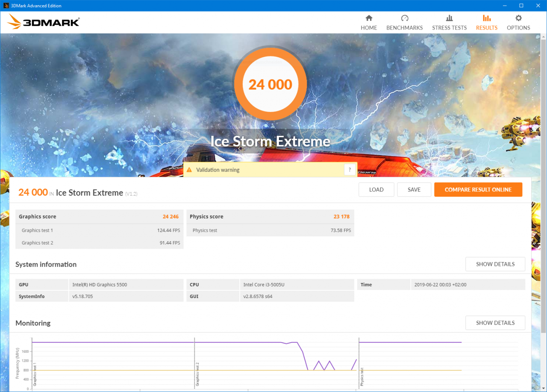The image size is (547, 392).
Task: Click the Benchmarks gauge icon
Action: tap(405, 18)
